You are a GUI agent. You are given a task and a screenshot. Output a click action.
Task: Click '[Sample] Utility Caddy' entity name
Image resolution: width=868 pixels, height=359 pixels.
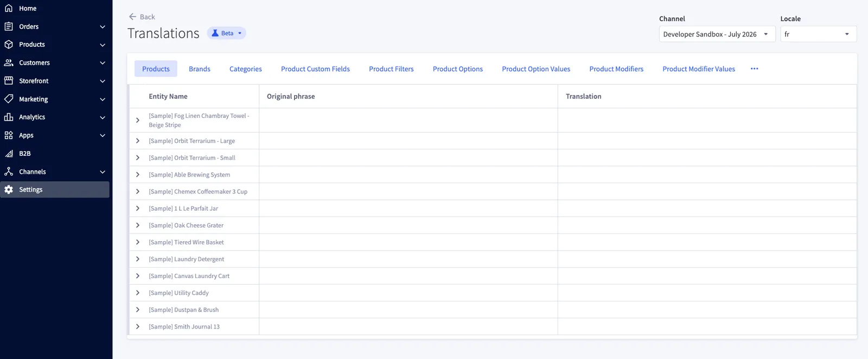pyautogui.click(x=178, y=292)
